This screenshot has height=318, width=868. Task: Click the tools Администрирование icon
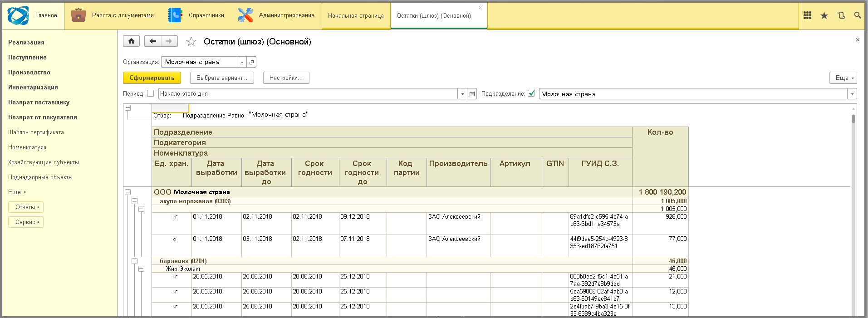tap(245, 15)
